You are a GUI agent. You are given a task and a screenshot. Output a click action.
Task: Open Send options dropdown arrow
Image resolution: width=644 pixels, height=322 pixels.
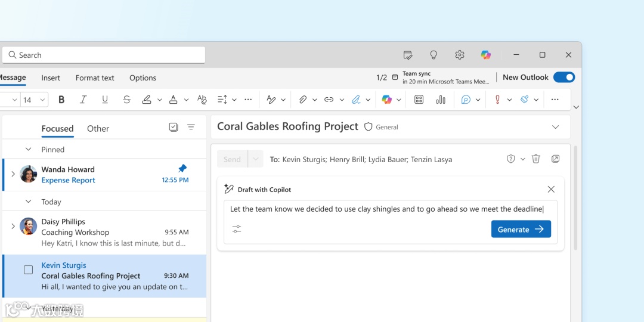[x=255, y=159]
